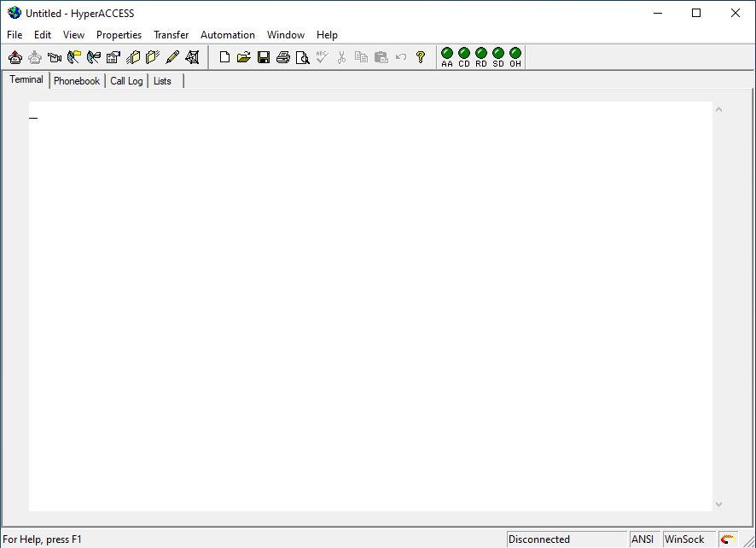This screenshot has width=756, height=548.
Task: Minimize the HyperACCESS window
Action: pos(658,13)
